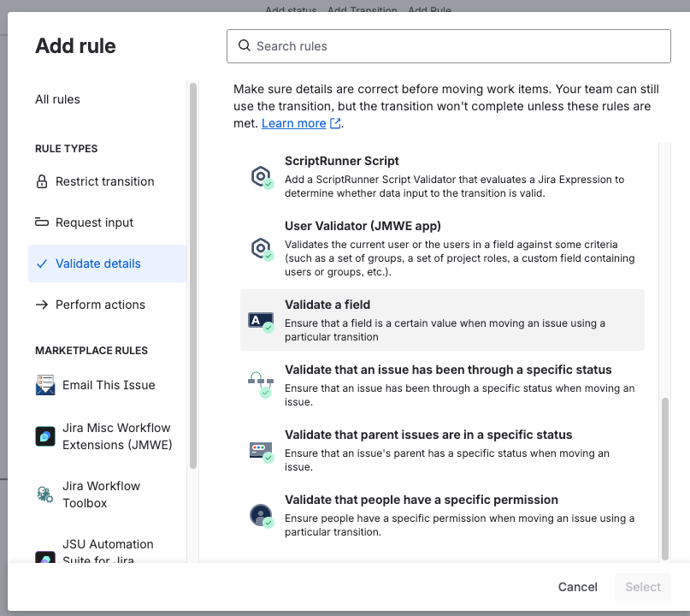Click the Jira Workflow Toolbox gears icon

pos(44,494)
